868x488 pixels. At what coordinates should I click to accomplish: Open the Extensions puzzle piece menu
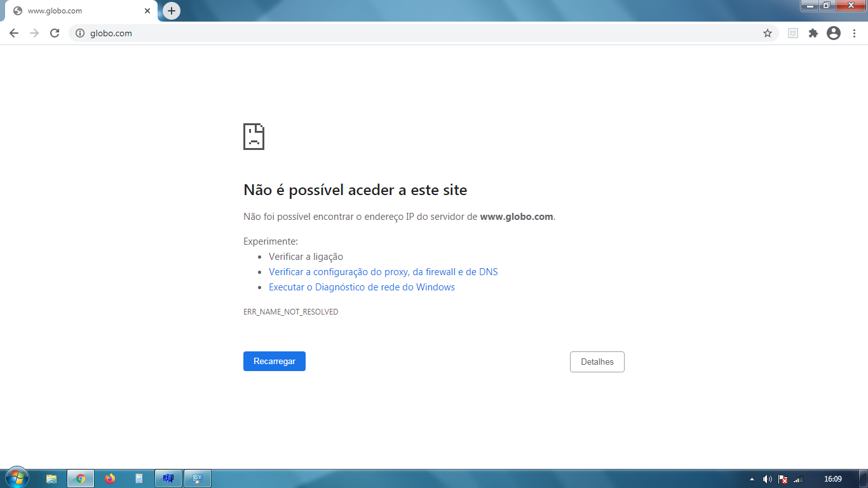(813, 33)
